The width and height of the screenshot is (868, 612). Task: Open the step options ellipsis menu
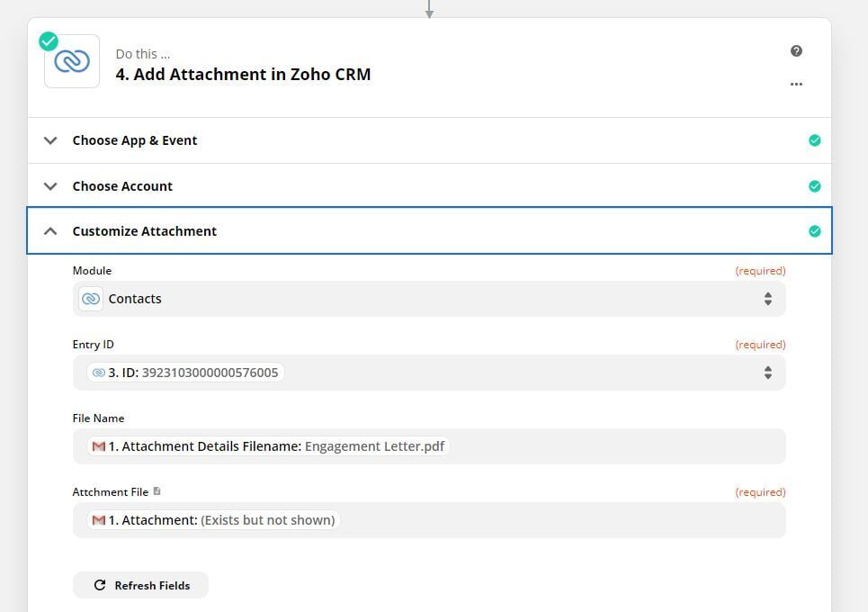click(x=796, y=84)
